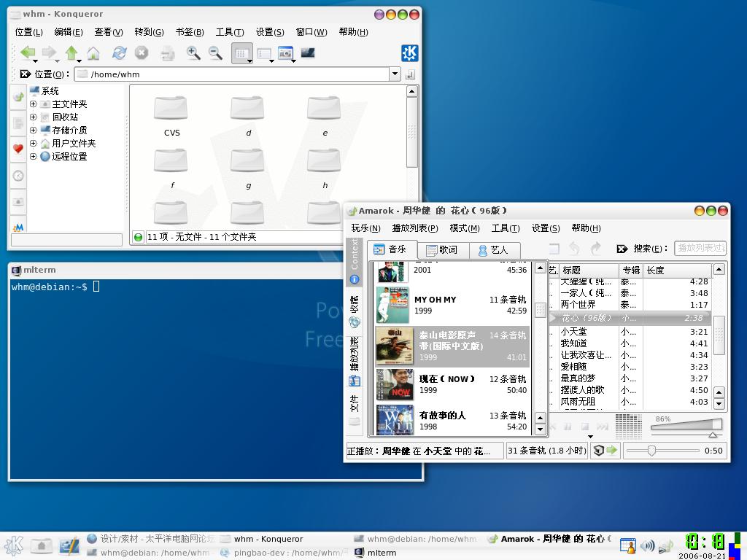Sort Amarok playlist by 标题 column

pyautogui.click(x=589, y=270)
